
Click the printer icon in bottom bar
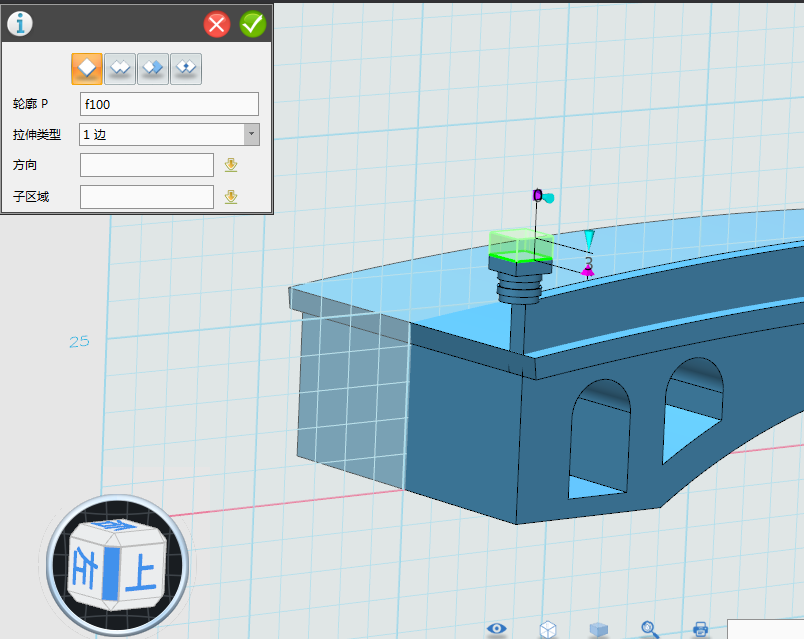700,629
